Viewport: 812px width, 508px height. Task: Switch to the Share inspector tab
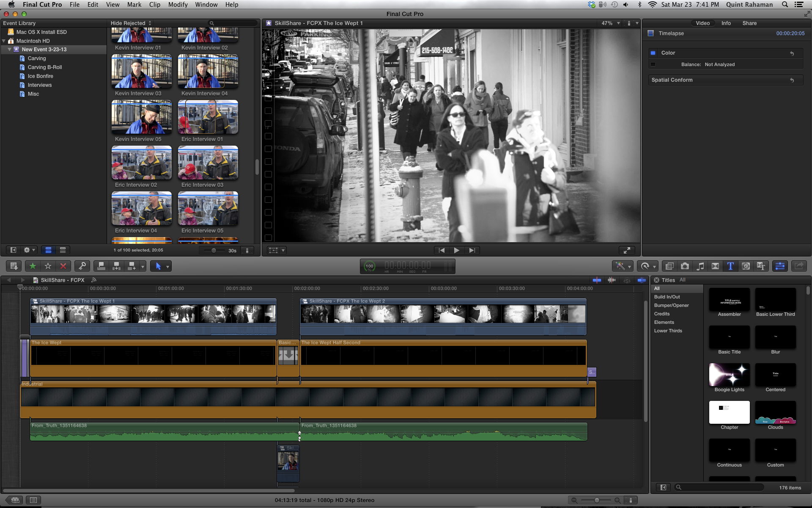pyautogui.click(x=749, y=23)
